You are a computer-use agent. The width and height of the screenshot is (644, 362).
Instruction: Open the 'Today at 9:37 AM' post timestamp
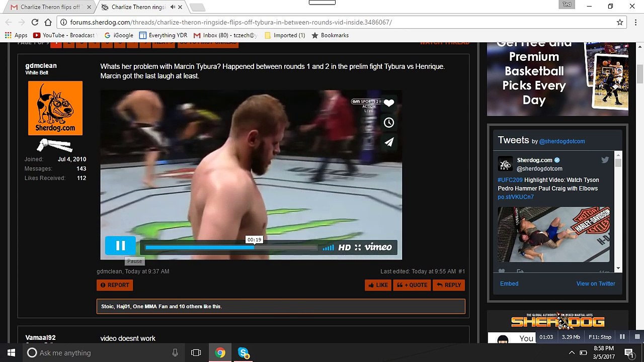point(147,271)
